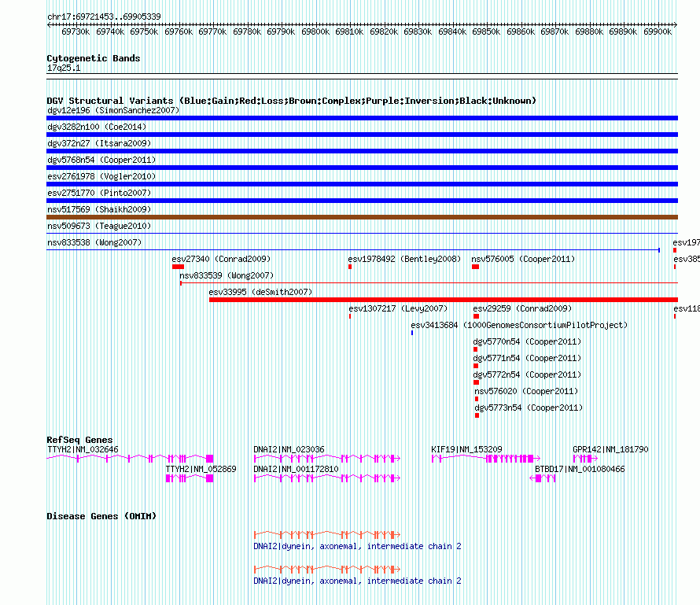Open esv3413684 (1000GenomesConsortiumPilotProject) label
This screenshot has height=605, width=700.
point(519,325)
